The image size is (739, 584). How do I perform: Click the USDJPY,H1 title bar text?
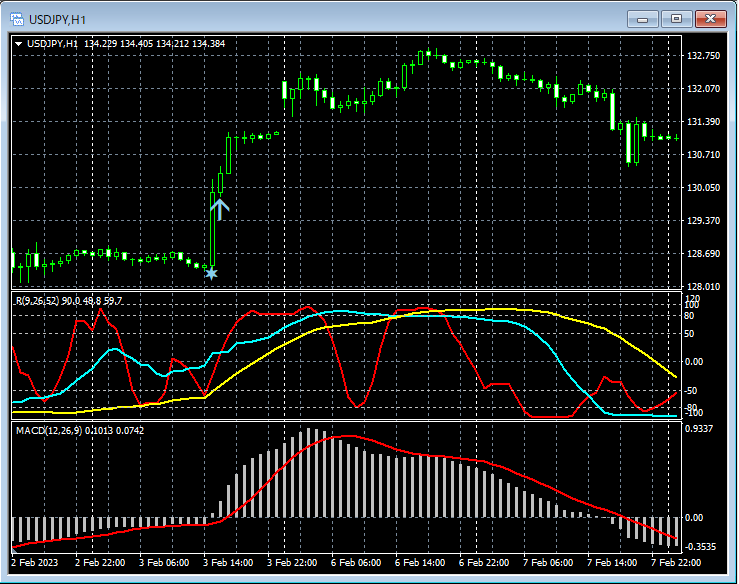click(x=58, y=18)
